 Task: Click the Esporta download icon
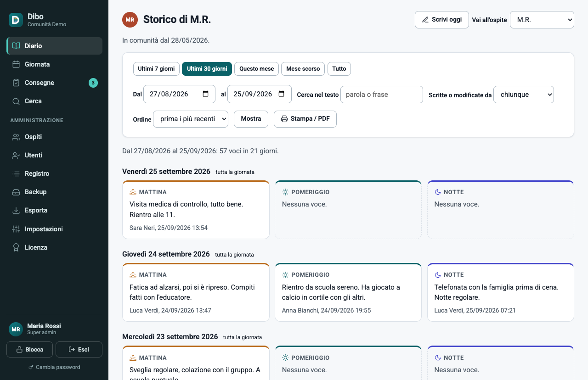[x=16, y=210]
